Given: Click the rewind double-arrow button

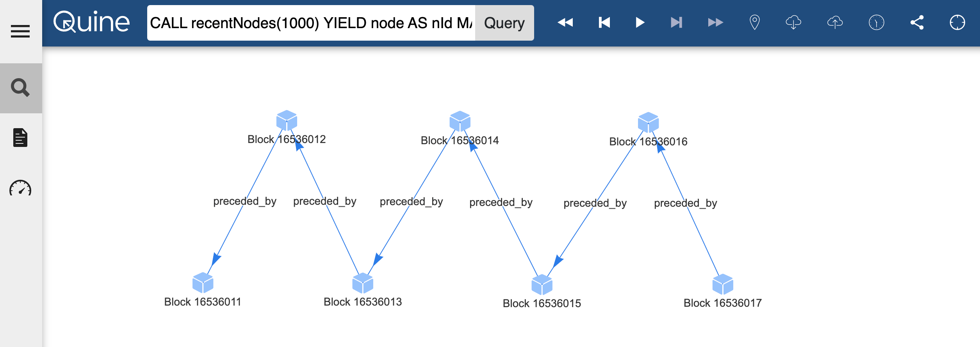Looking at the screenshot, I should [x=565, y=23].
